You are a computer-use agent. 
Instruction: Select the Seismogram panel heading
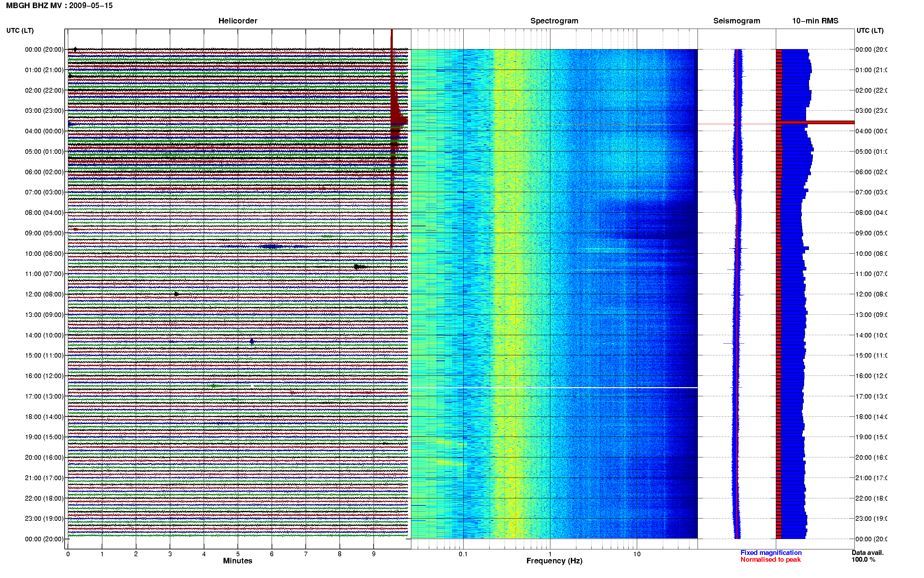click(x=737, y=21)
